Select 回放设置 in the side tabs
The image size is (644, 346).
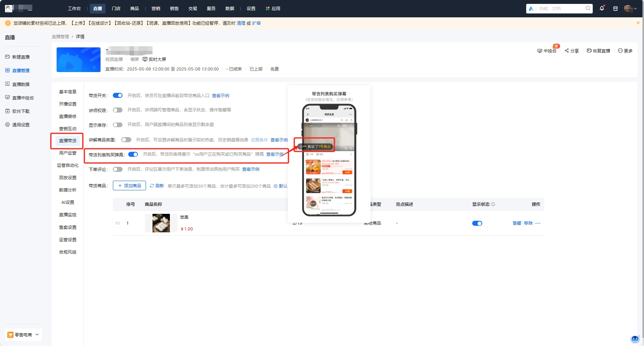point(68,178)
